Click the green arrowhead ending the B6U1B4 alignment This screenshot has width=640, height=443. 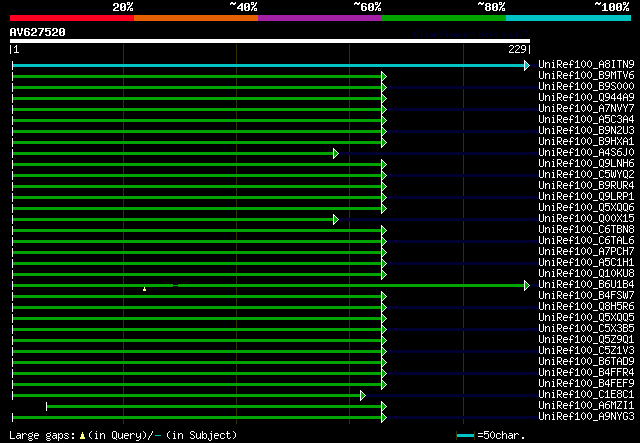click(527, 285)
